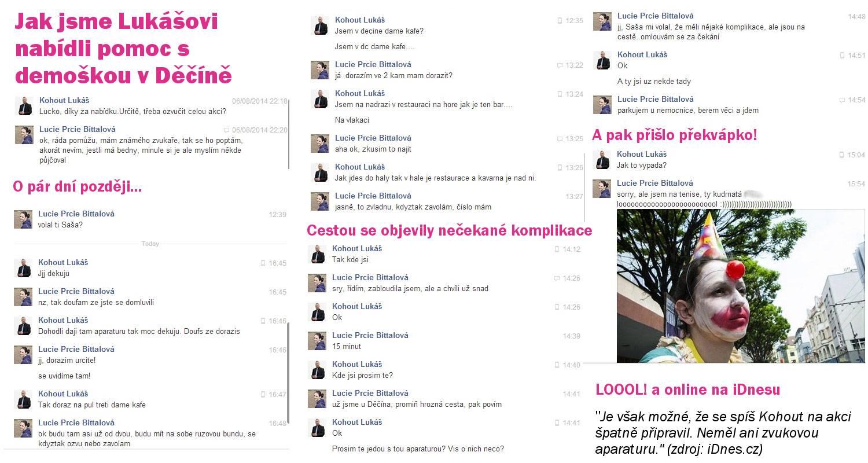The width and height of the screenshot is (868, 463).
Task: Click the mobile icon beside the 12:35 timestamp
Action: [560, 20]
